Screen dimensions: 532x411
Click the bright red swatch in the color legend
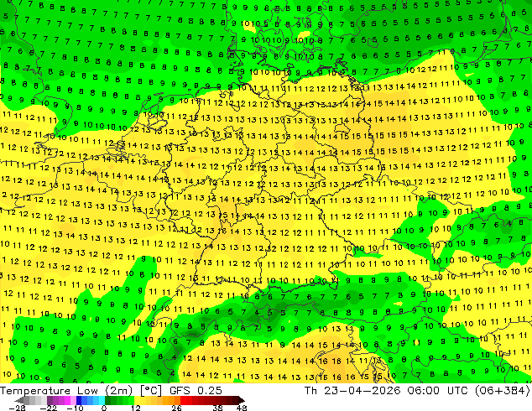point(183,400)
